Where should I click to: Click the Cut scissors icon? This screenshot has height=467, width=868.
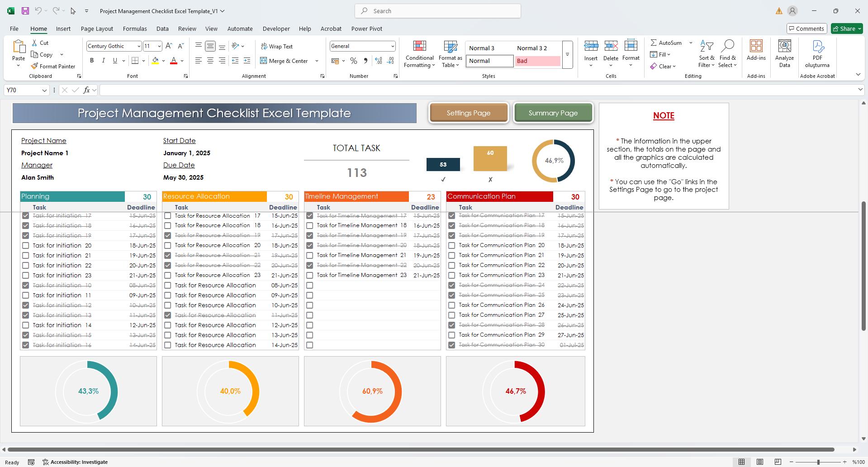click(34, 43)
